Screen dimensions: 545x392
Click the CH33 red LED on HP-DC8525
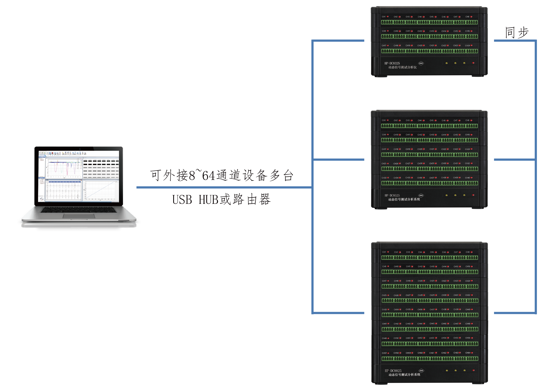tap(388, 178)
